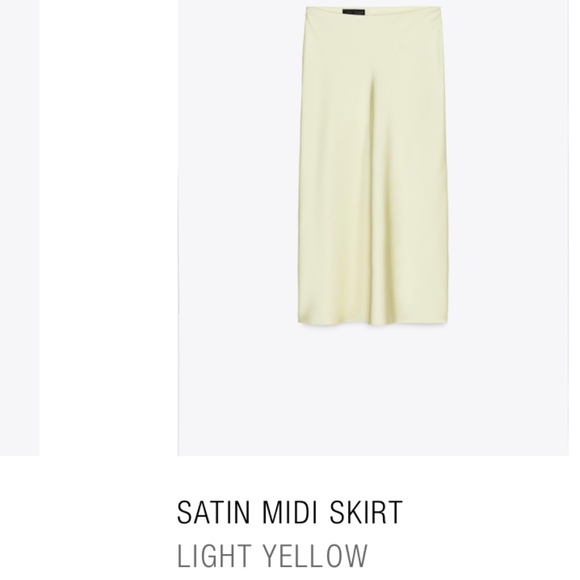Tap the black brand tag on waistband
The height and width of the screenshot is (580, 580).
point(354,12)
